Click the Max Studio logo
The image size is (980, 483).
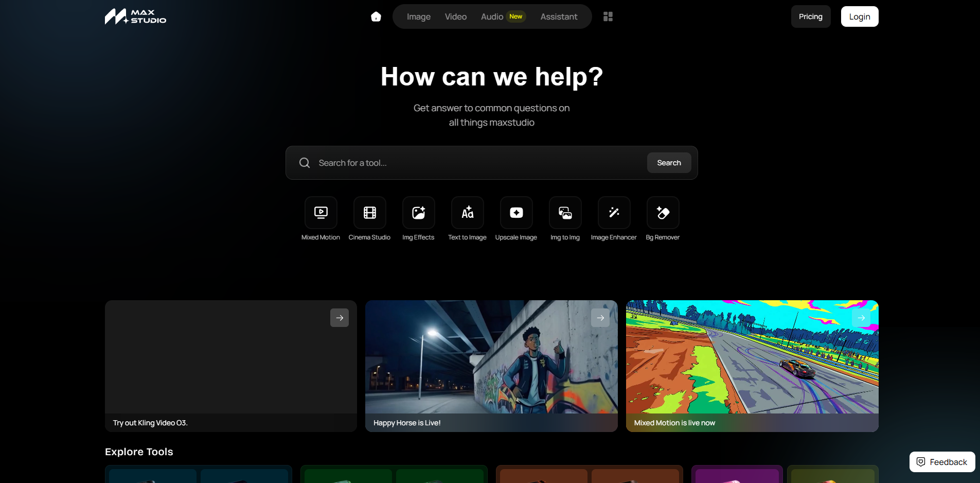[135, 16]
